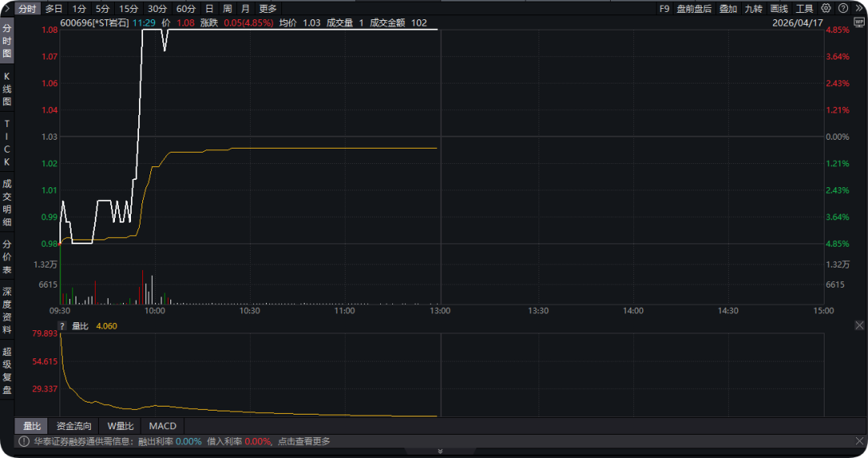868x458 pixels.
Task: Open the 更多 periods dropdown
Action: 268,8
